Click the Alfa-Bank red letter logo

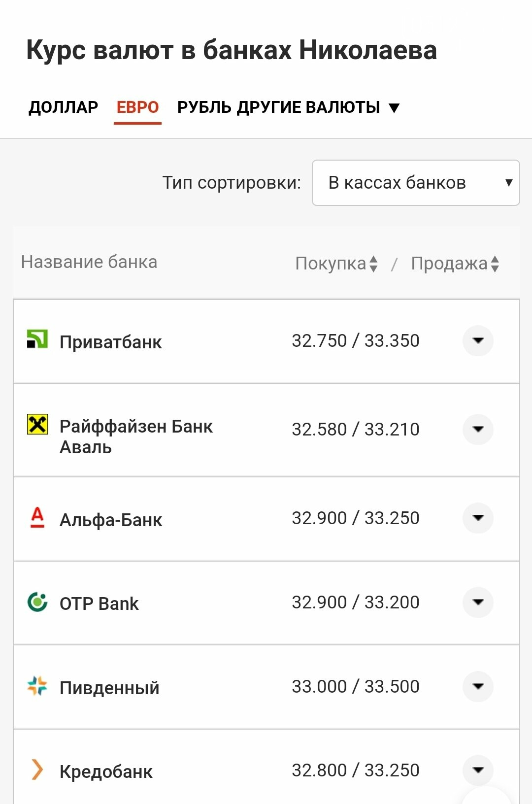37,517
